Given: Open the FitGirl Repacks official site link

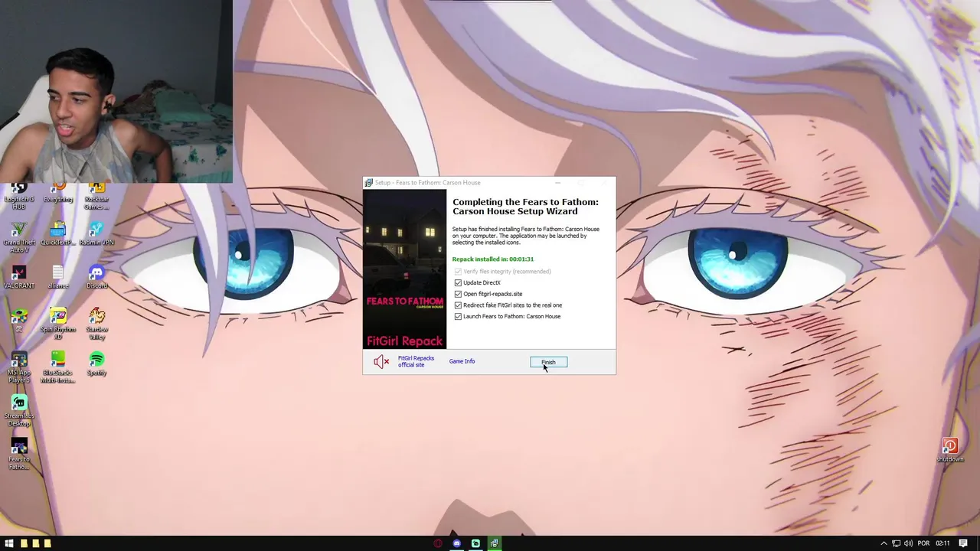Looking at the screenshot, I should (416, 361).
